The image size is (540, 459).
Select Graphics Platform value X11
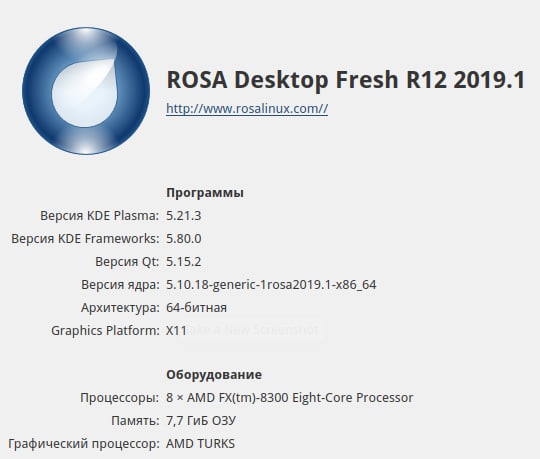pyautogui.click(x=176, y=331)
